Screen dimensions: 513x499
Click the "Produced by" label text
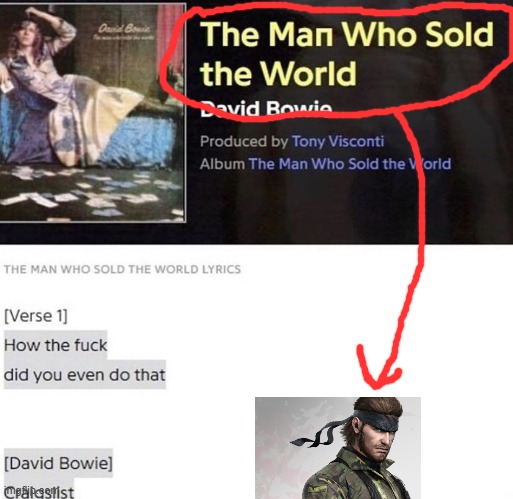[244, 141]
